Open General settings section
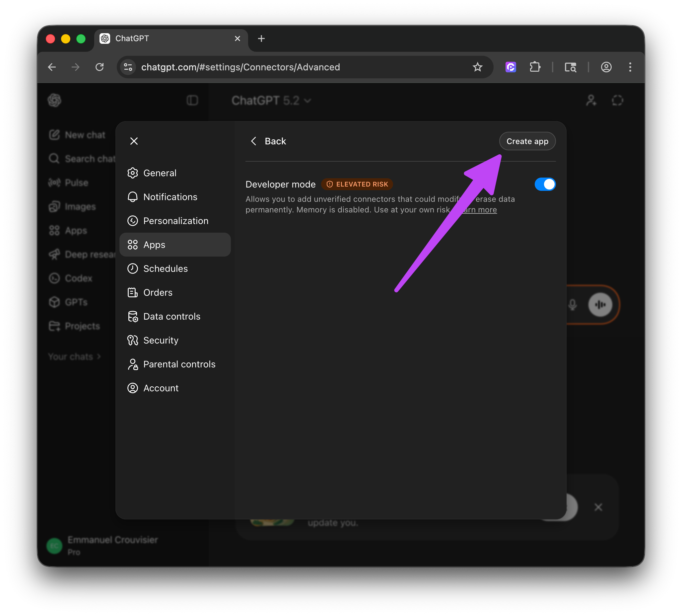The width and height of the screenshot is (682, 616). point(160,173)
